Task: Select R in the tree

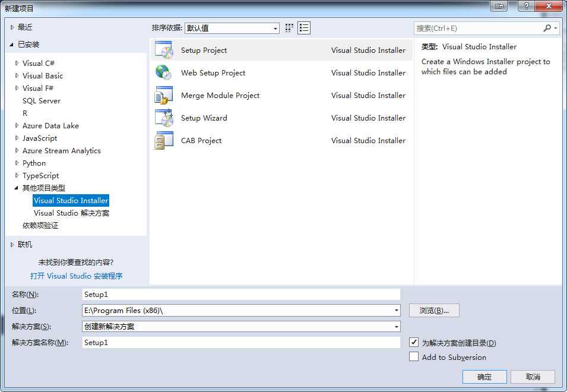Action: (25, 113)
